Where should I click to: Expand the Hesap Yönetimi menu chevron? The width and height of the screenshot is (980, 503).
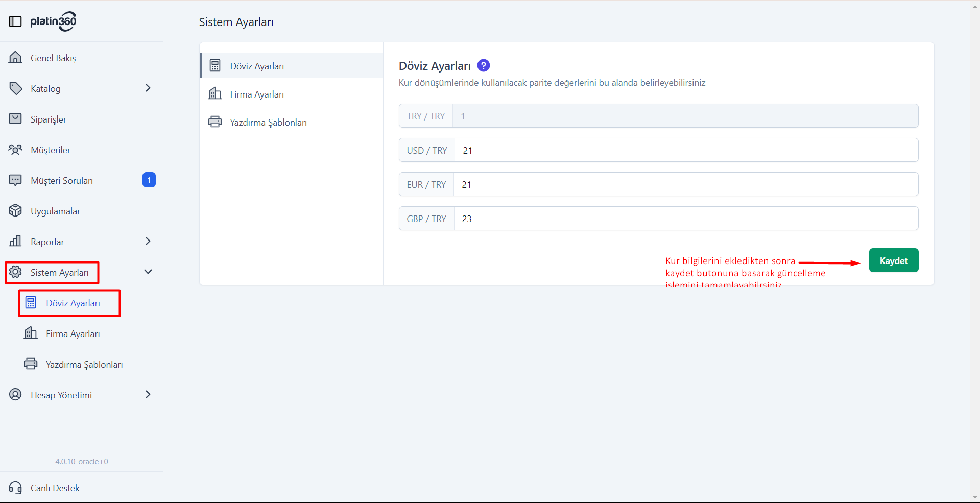click(x=148, y=394)
